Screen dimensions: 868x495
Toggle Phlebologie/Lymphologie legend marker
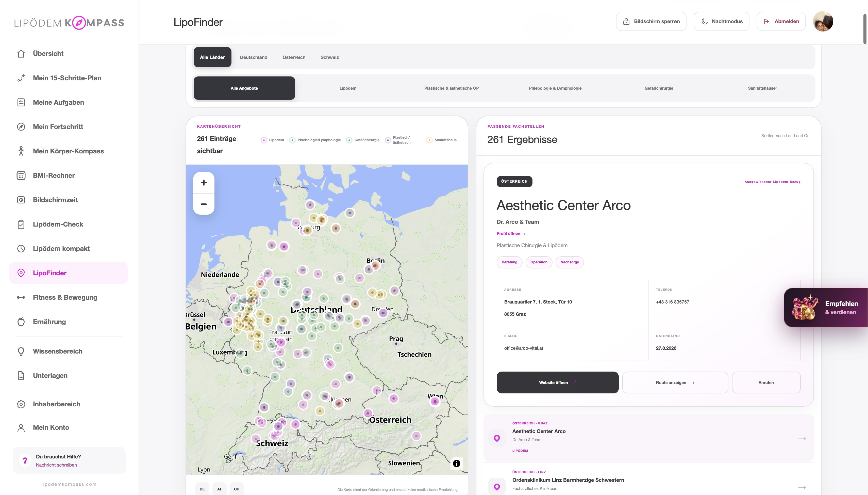[x=292, y=140]
